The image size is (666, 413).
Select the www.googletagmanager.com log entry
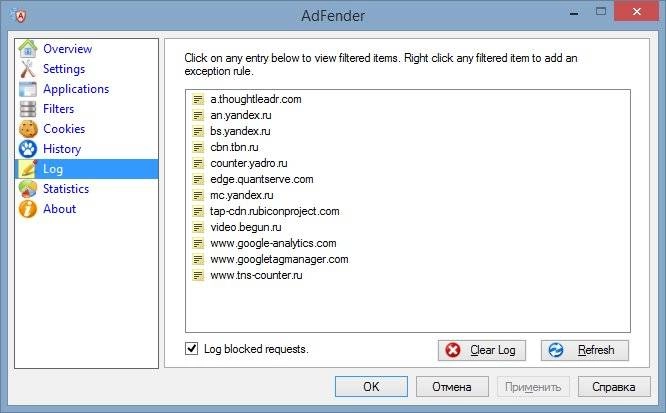pyautogui.click(x=279, y=259)
